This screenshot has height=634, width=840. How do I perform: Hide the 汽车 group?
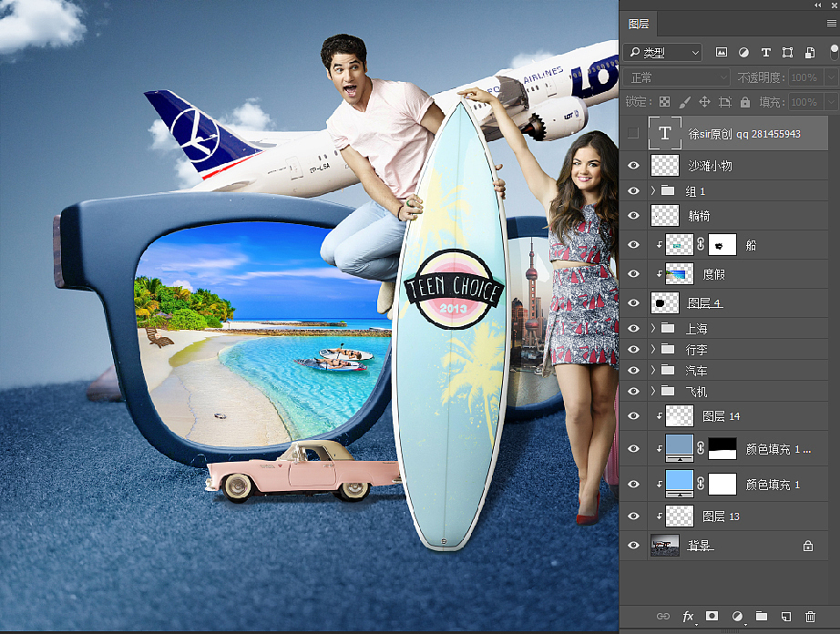coord(633,370)
